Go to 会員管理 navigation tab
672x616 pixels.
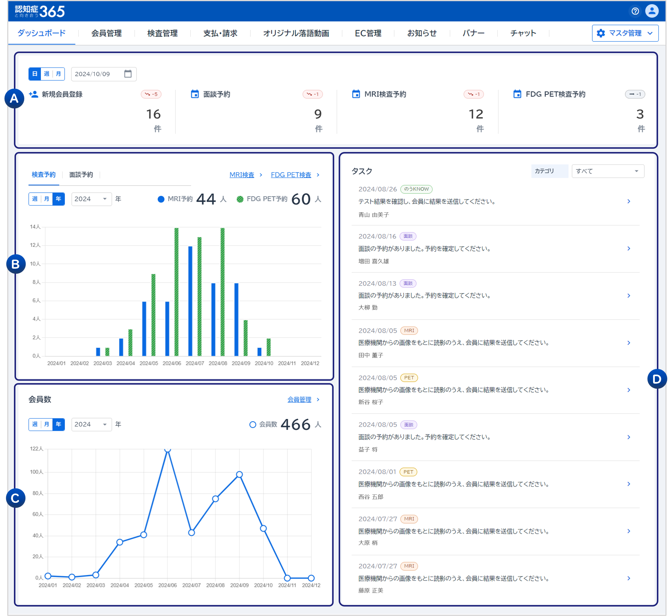(106, 33)
